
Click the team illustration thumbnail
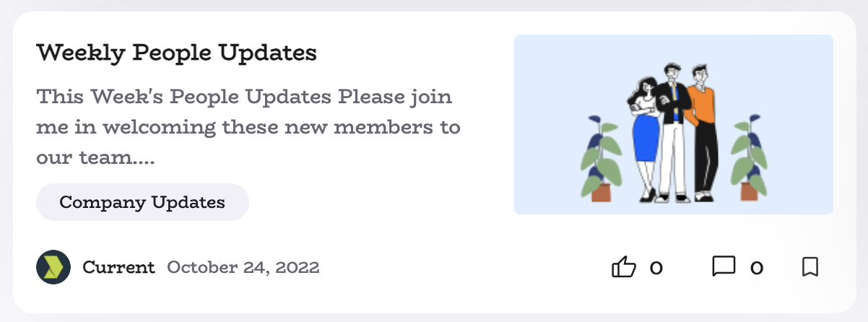(x=674, y=124)
